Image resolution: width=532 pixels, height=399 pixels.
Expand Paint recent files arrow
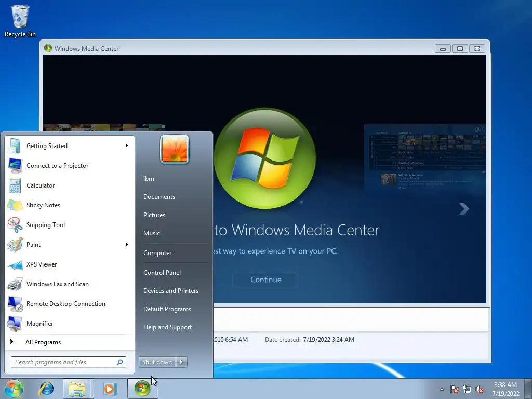click(127, 245)
